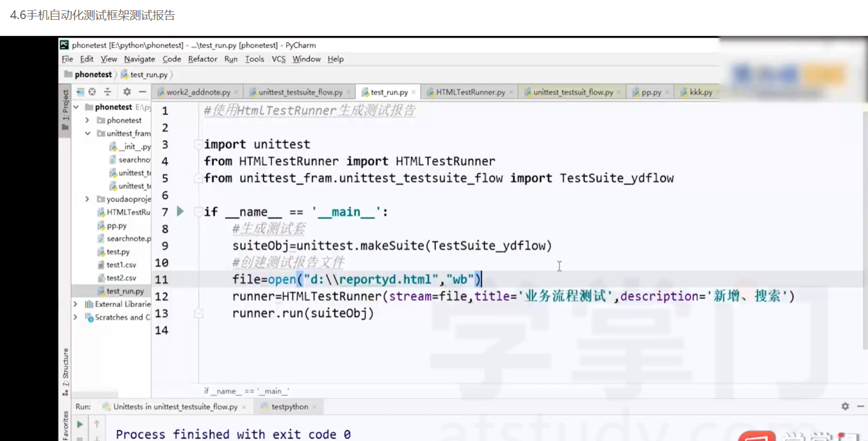Close the testpython run tab

coord(314,407)
